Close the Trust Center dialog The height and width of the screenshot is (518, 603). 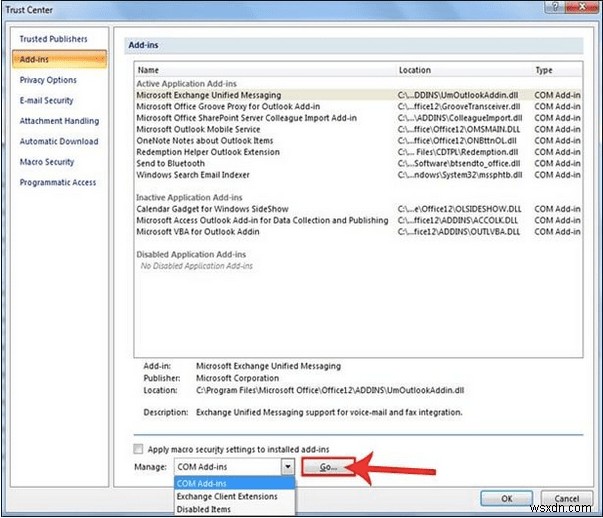tap(581, 7)
